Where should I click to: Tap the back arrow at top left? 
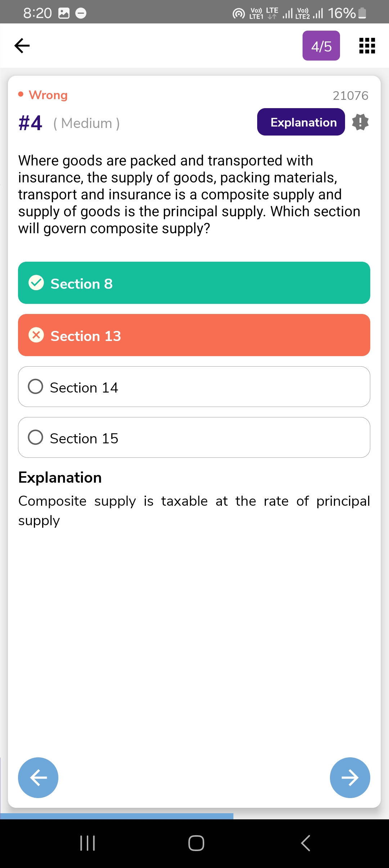22,46
